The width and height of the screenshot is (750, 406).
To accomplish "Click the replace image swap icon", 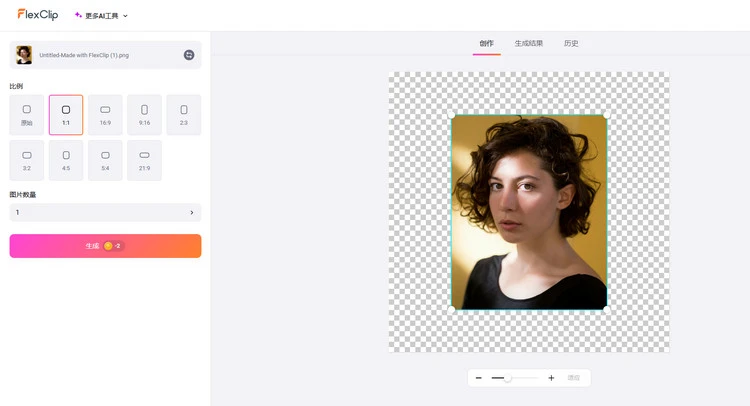I will coord(189,55).
